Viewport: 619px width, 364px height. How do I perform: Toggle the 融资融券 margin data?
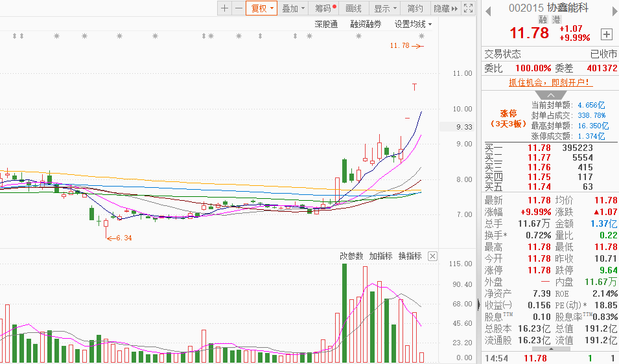point(366,25)
